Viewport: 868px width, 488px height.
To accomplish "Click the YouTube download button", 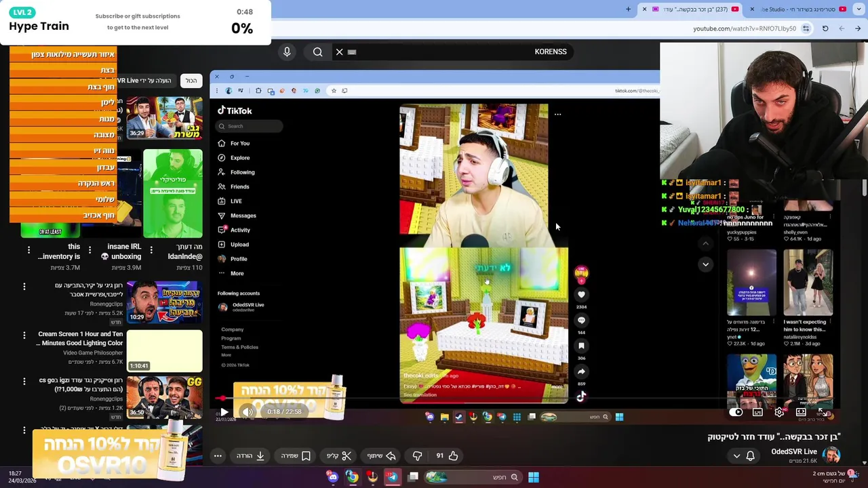I will pos(250,455).
